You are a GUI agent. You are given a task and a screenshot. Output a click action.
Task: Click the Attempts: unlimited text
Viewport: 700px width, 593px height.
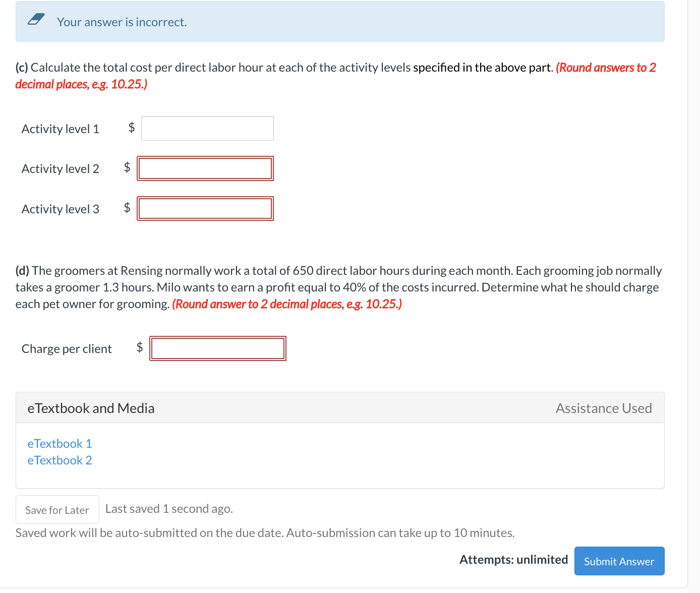coord(513,559)
